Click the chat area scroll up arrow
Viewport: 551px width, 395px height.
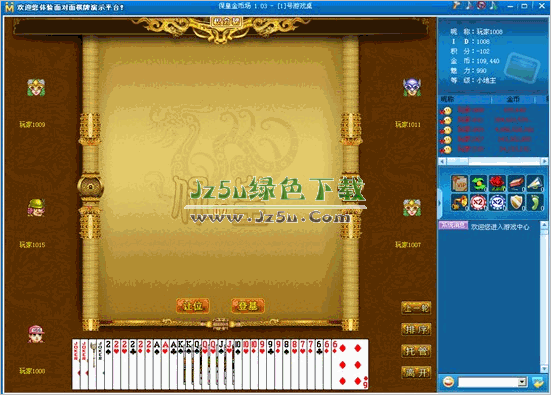coord(544,225)
